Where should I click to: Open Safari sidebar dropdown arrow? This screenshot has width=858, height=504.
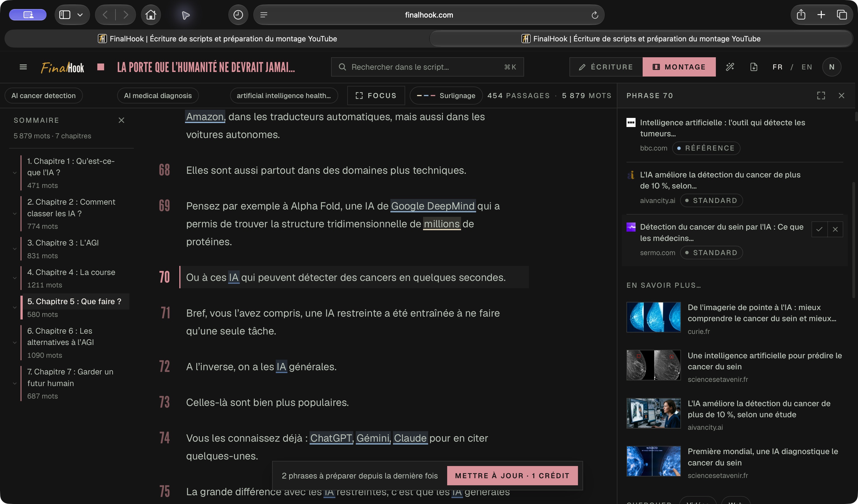[x=80, y=15]
